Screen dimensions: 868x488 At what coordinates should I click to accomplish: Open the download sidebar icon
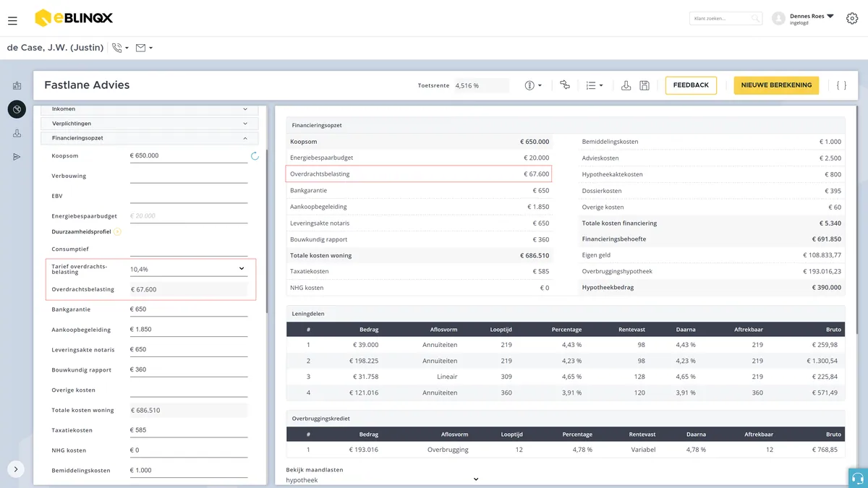[17, 133]
